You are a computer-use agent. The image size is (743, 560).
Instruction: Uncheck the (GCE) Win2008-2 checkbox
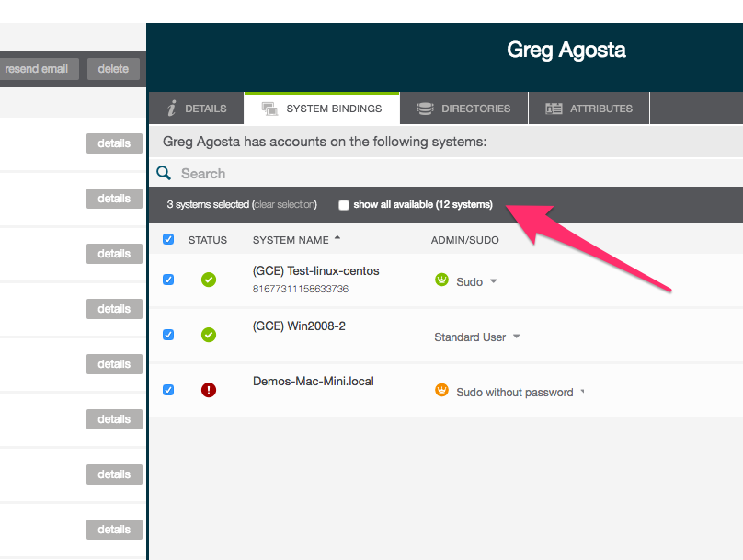(168, 335)
